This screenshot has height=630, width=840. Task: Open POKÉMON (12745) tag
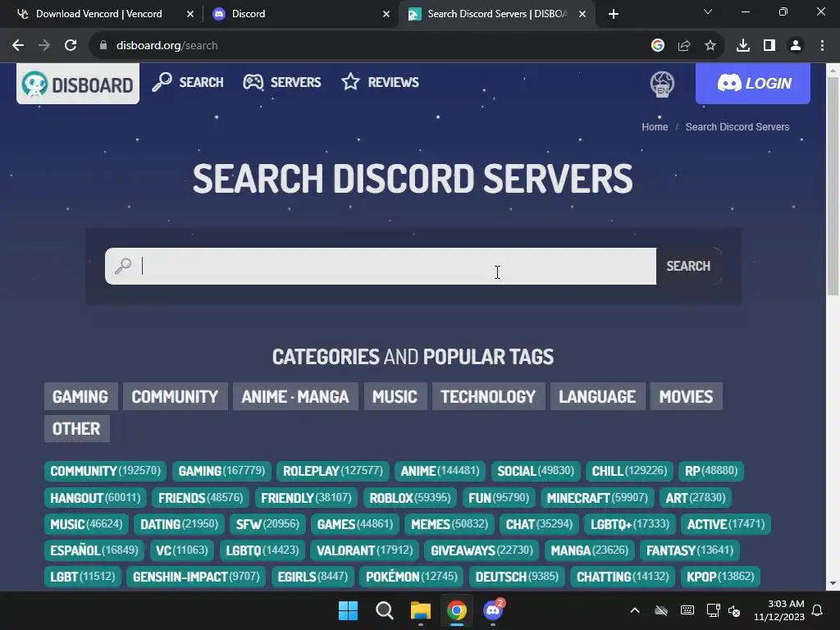pyautogui.click(x=412, y=577)
